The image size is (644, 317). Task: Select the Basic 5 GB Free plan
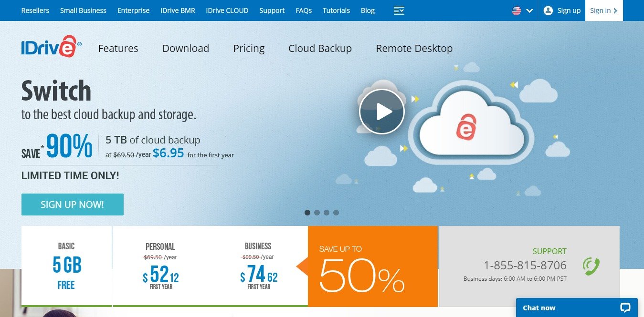66,266
